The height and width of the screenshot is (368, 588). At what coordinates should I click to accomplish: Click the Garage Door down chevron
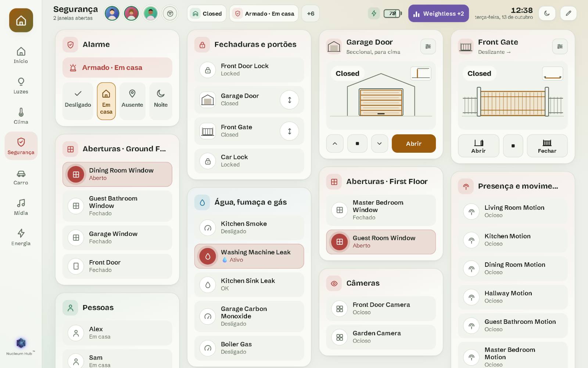tap(380, 144)
